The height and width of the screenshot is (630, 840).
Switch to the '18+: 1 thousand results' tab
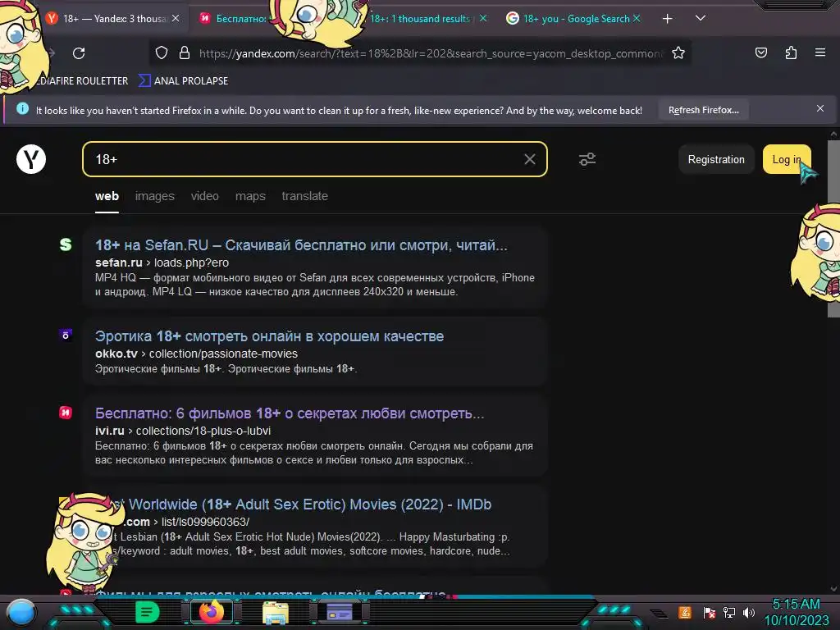[x=421, y=19]
